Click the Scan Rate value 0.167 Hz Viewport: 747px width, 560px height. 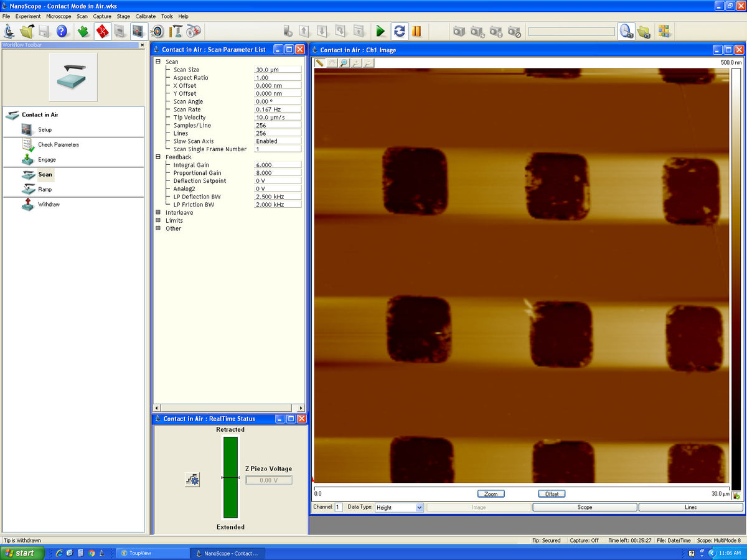click(x=278, y=110)
